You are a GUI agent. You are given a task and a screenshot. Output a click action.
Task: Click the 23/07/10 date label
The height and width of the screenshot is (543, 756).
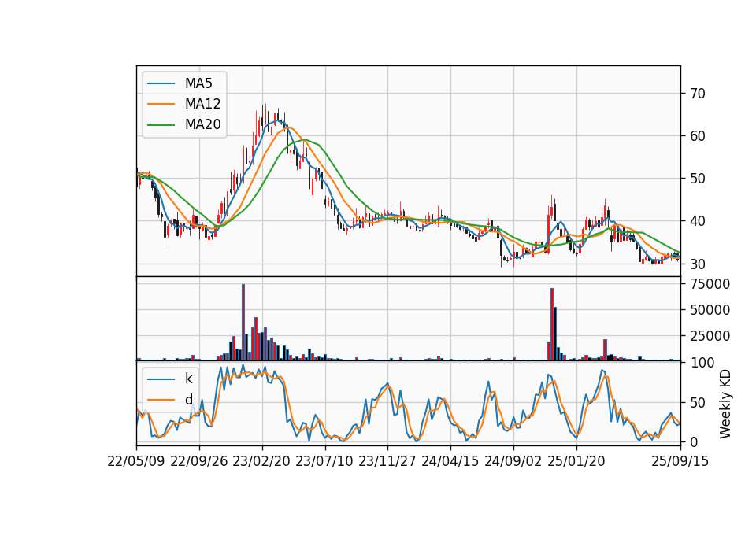coord(324,461)
